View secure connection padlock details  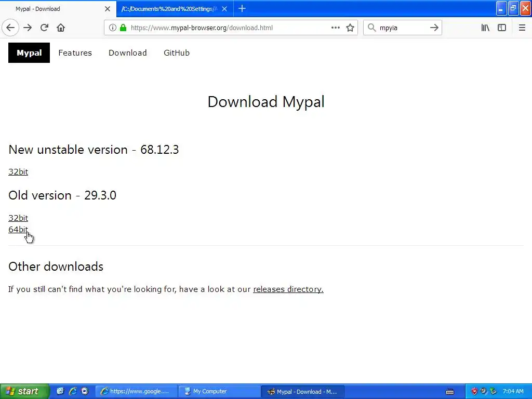point(123,28)
